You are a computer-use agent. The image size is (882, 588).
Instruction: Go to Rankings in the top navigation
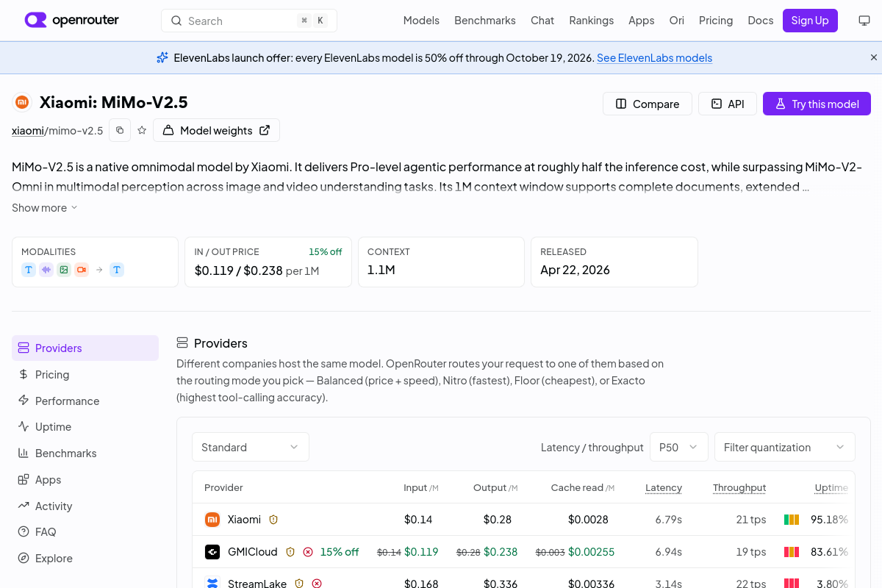592,21
